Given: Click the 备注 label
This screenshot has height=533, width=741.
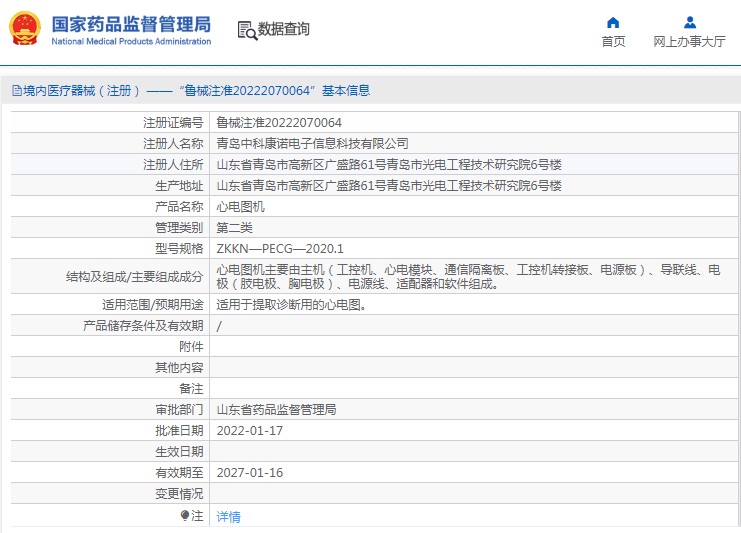Looking at the screenshot, I should coord(191,389).
